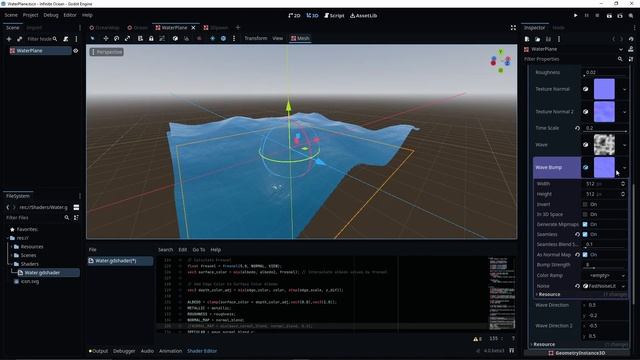The image size is (640, 360).
Task: Open the Editor menu
Action: coord(70,15)
